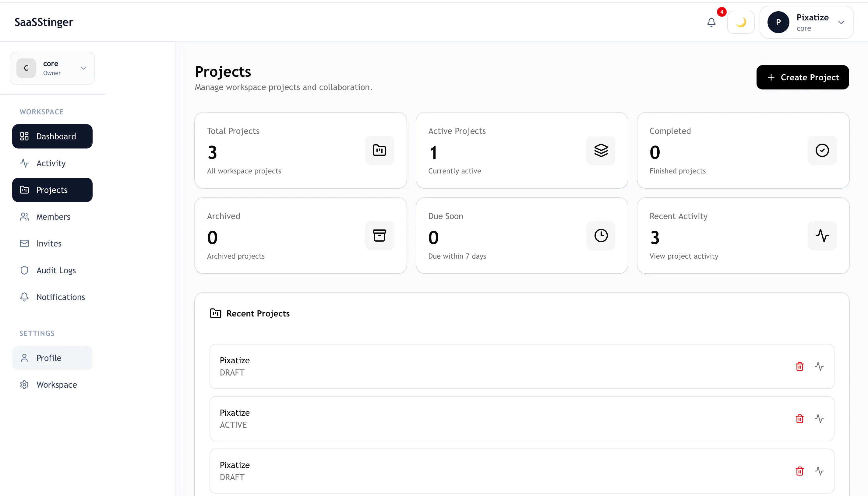Viewport: 868px width, 496px height.
Task: Open the Pixatize ACTIVE project row
Action: point(522,419)
